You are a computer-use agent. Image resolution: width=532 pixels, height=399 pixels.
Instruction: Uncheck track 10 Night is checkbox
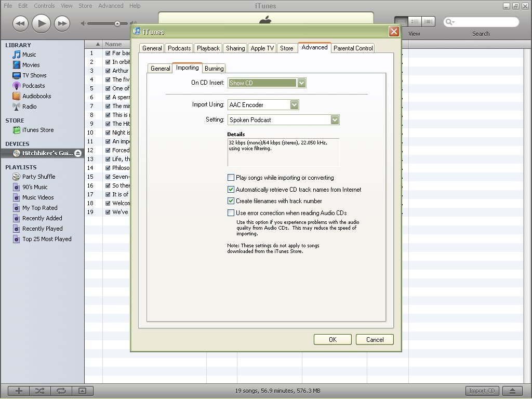(108, 132)
